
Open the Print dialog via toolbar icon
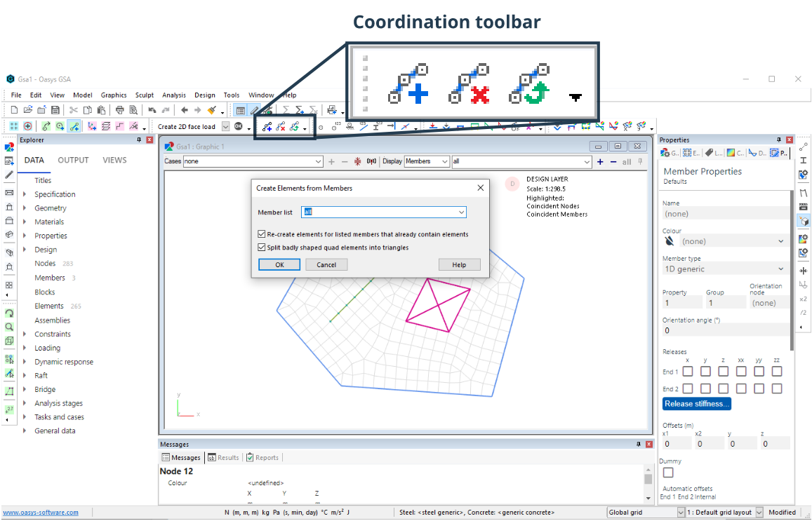[x=119, y=110]
